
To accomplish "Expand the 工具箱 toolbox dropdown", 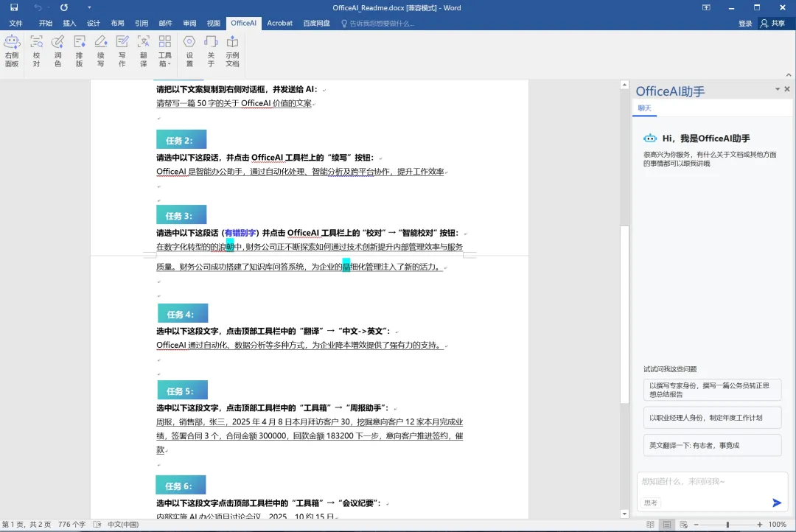I will point(165,51).
